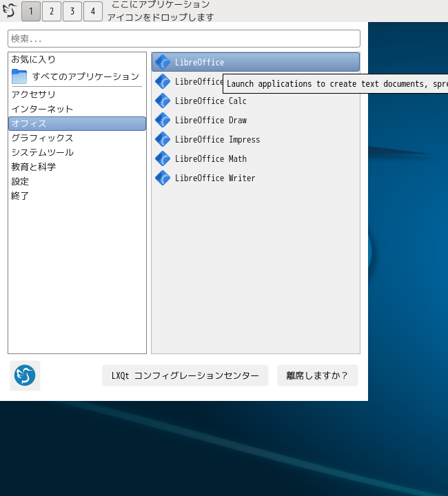Click the LibreOffice Math icon

pos(163,159)
